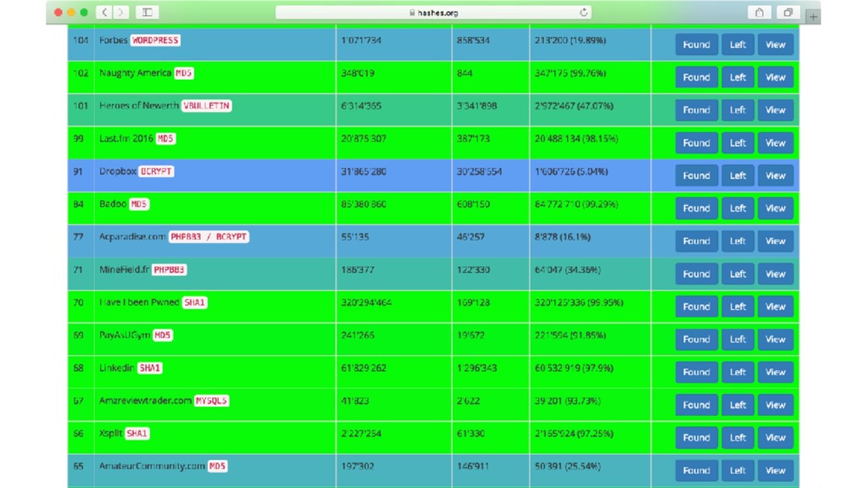Viewport: 868px width, 488px height.
Task: Click View for MineField.fr row
Action: pyautogui.click(x=775, y=274)
